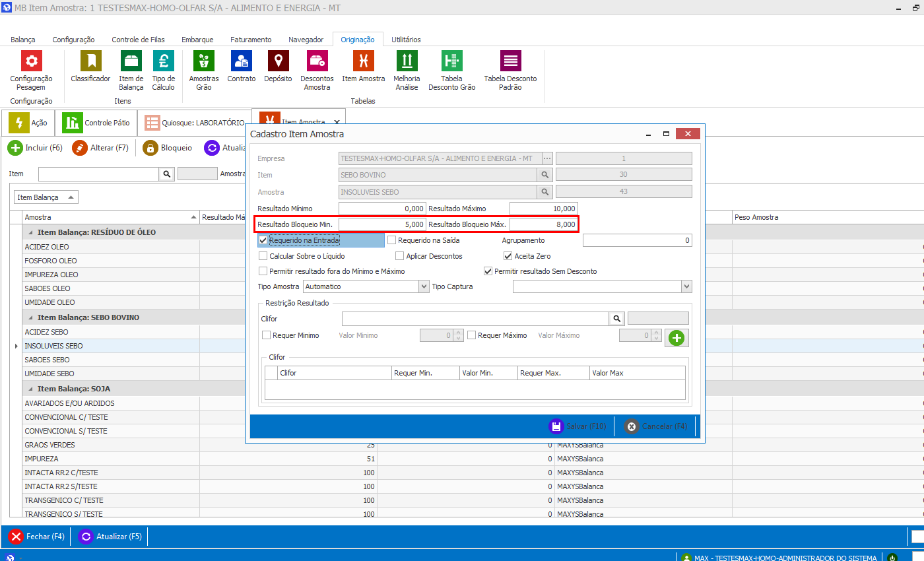
Task: Click Salvar (F10) button
Action: (x=577, y=426)
